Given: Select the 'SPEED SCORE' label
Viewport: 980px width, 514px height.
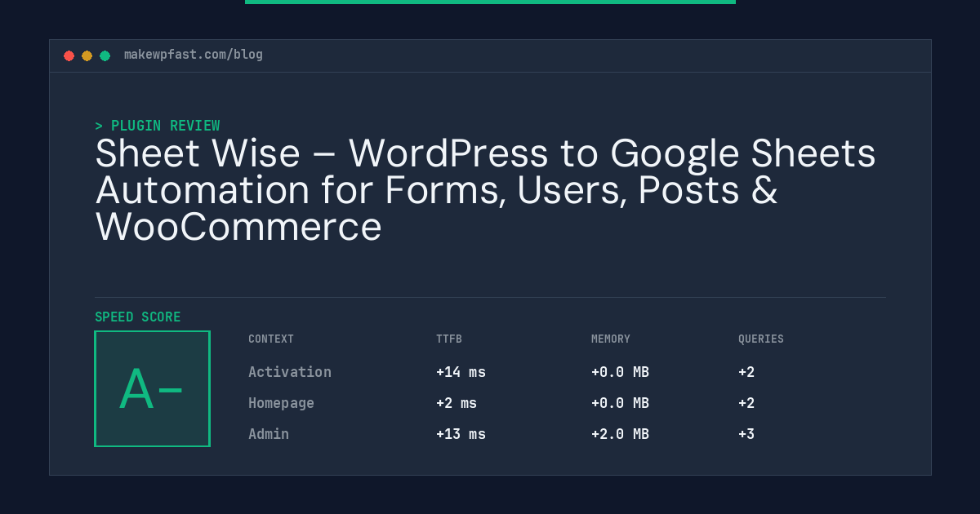Looking at the screenshot, I should (138, 317).
